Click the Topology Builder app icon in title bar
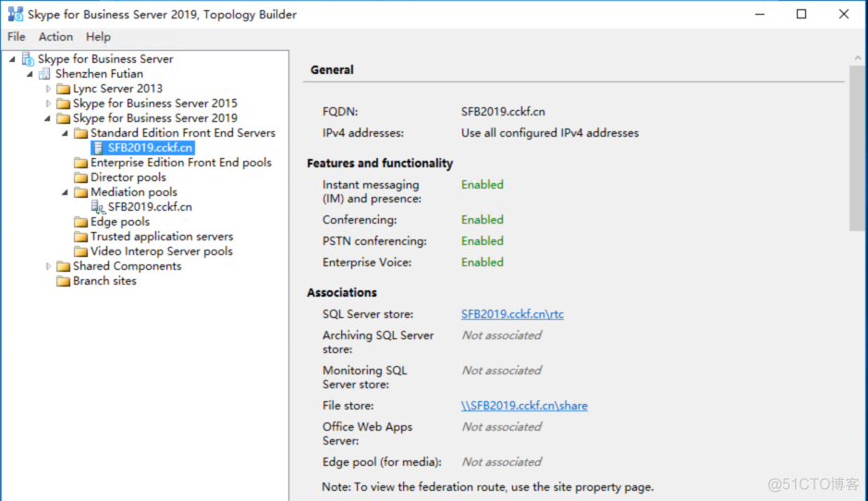This screenshot has height=501, width=868. (x=16, y=15)
